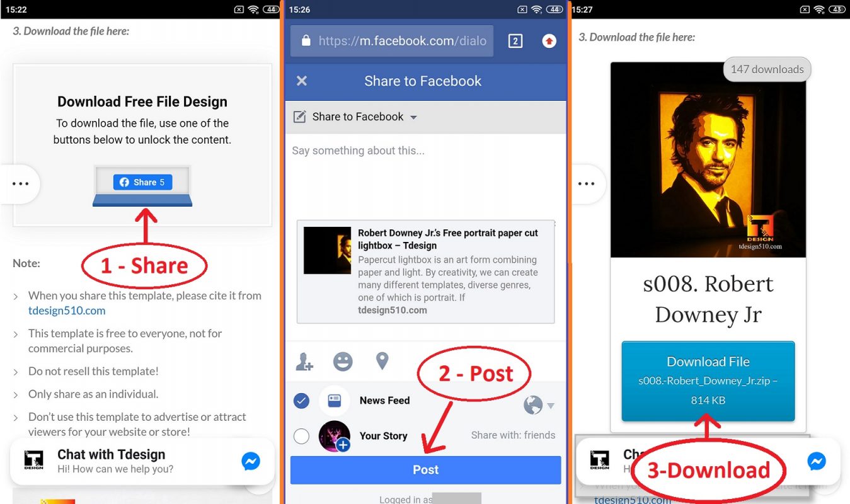This screenshot has width=850, height=504.
Task: Click location pin check-in icon
Action: click(382, 361)
